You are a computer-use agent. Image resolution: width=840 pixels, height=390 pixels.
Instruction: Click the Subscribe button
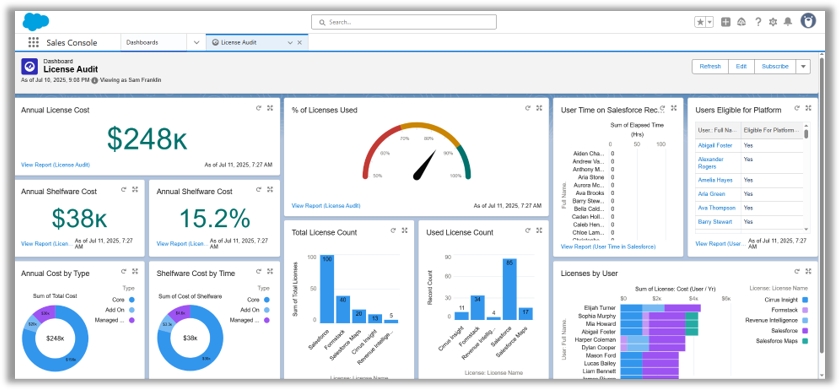[775, 66]
